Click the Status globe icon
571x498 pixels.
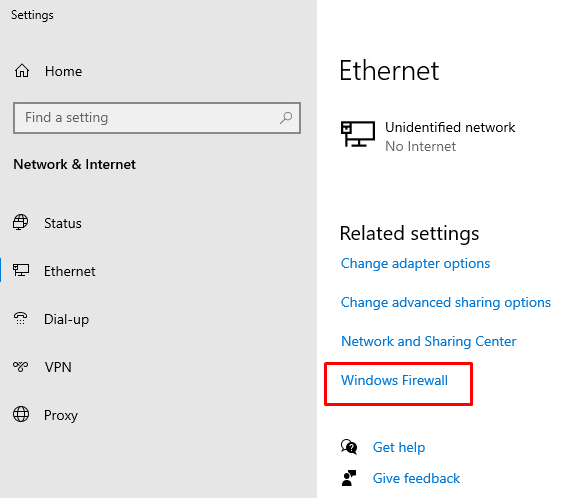pyautogui.click(x=20, y=222)
